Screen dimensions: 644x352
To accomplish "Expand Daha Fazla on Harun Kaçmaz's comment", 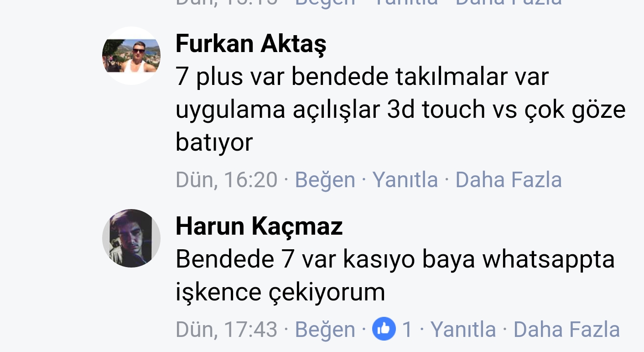I will point(567,330).
